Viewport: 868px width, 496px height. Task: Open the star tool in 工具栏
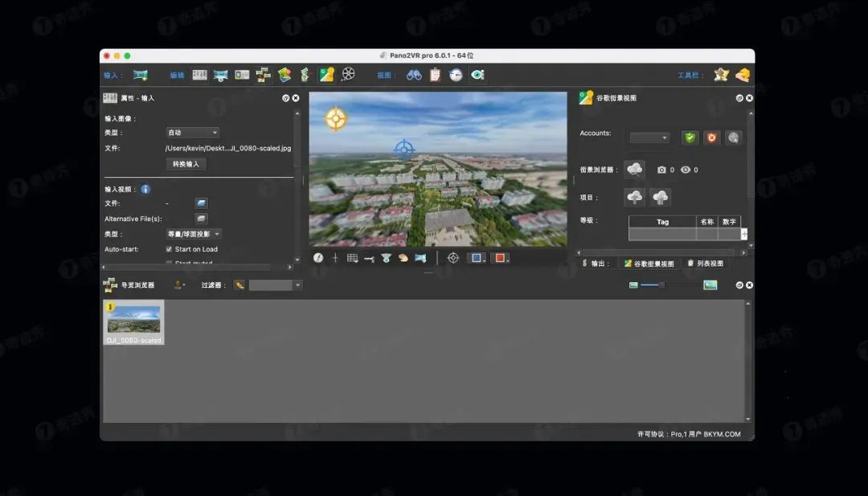(721, 75)
